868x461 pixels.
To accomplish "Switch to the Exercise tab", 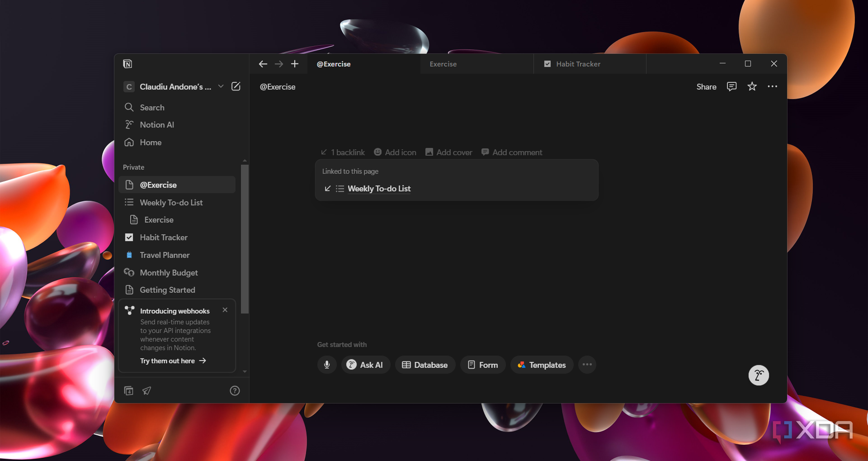I will [x=477, y=64].
